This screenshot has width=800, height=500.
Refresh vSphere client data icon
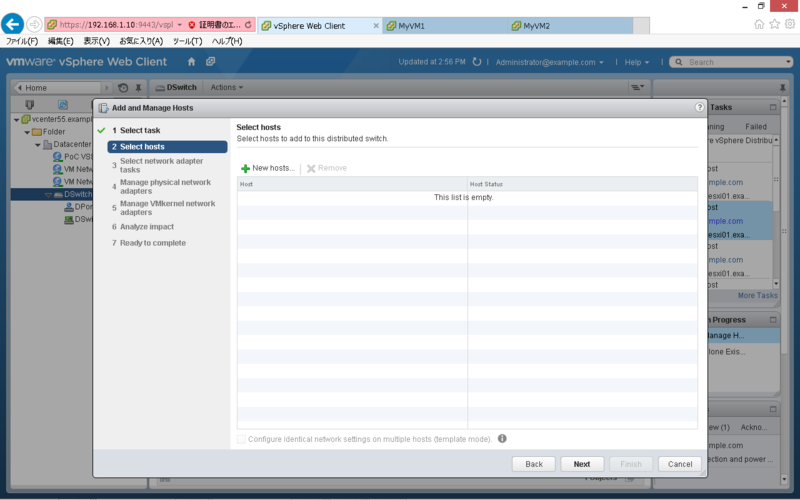tap(477, 62)
